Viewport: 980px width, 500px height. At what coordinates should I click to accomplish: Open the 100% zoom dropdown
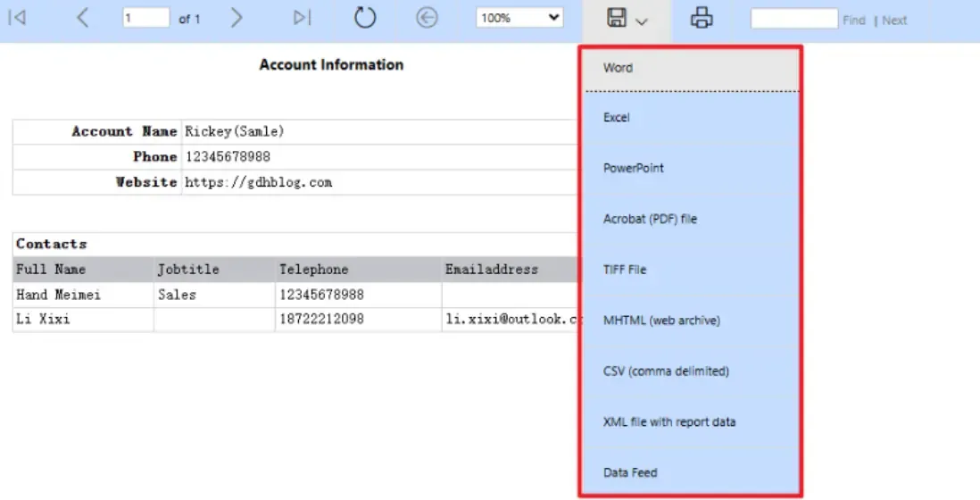[x=519, y=18]
